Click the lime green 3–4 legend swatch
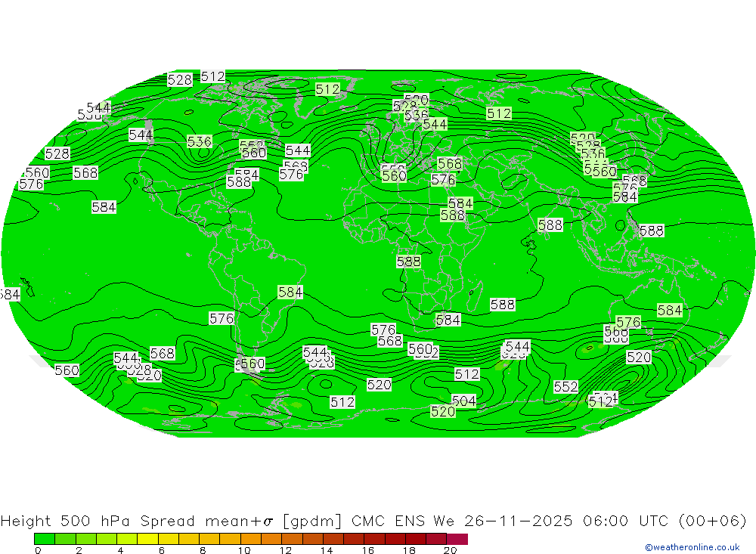This screenshot has width=756, height=554. coord(106,539)
